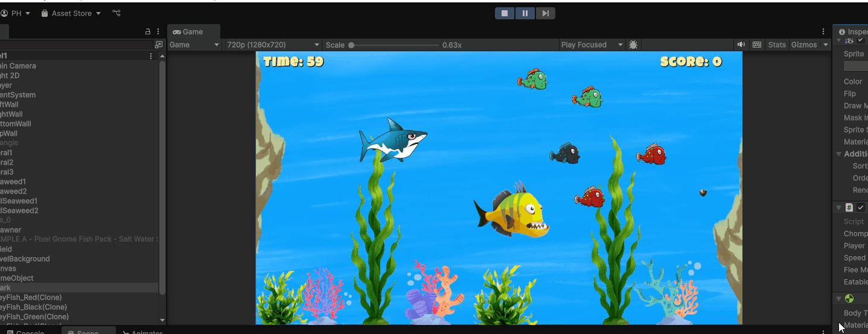Click the Scale slider handle

351,45
